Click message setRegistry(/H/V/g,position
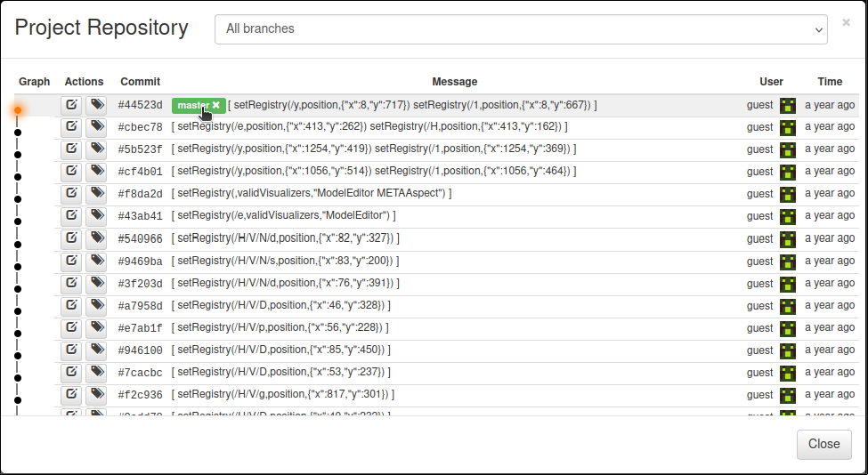Viewport: 868px width, 475px height. 283,394
